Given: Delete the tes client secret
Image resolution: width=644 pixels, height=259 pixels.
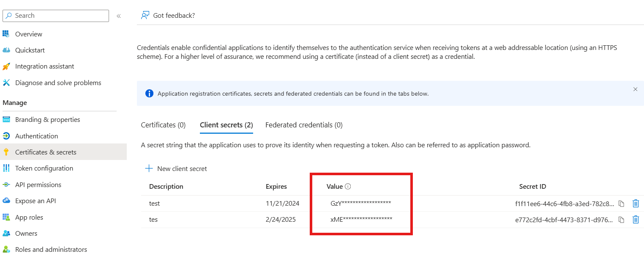Looking at the screenshot, I should pyautogui.click(x=636, y=219).
